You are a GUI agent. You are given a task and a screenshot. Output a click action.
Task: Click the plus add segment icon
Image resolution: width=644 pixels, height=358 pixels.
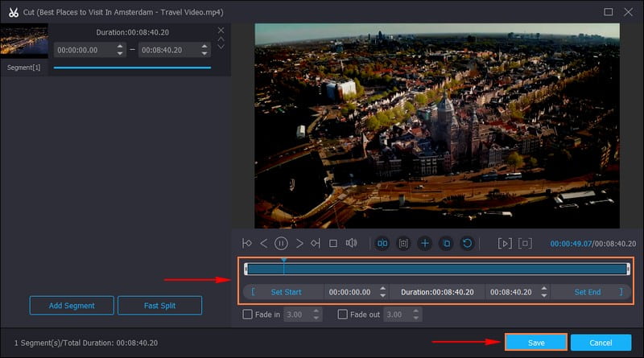pos(425,243)
